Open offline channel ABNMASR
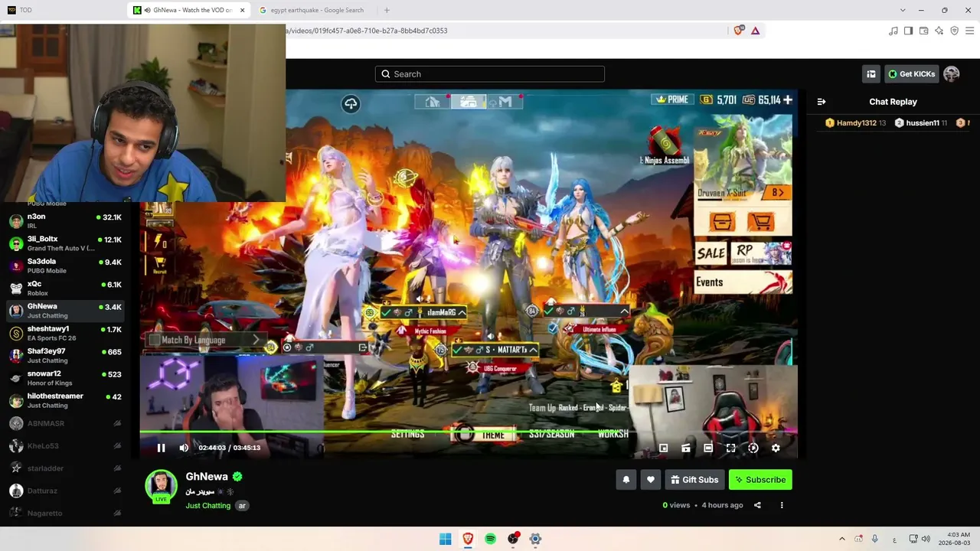 pyautogui.click(x=65, y=423)
